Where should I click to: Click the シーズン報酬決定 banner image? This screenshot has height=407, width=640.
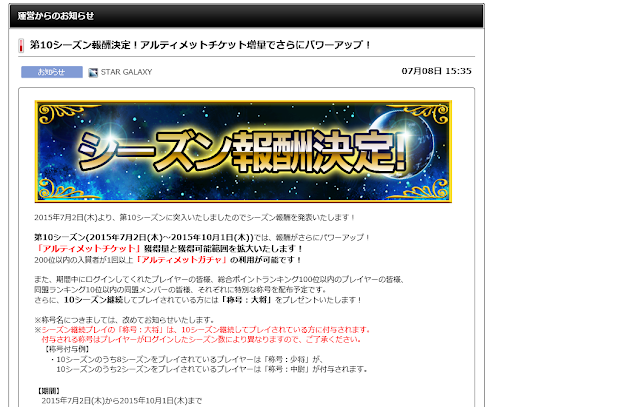(243, 151)
